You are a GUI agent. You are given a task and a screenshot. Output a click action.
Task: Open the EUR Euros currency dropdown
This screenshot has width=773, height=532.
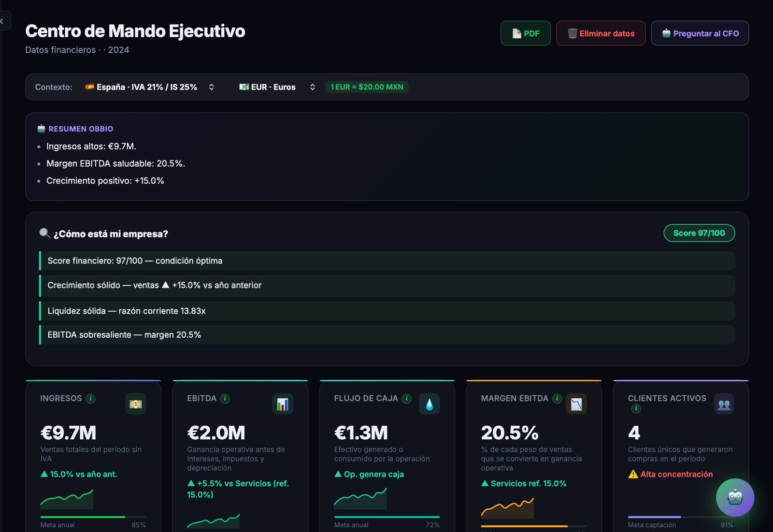point(277,87)
